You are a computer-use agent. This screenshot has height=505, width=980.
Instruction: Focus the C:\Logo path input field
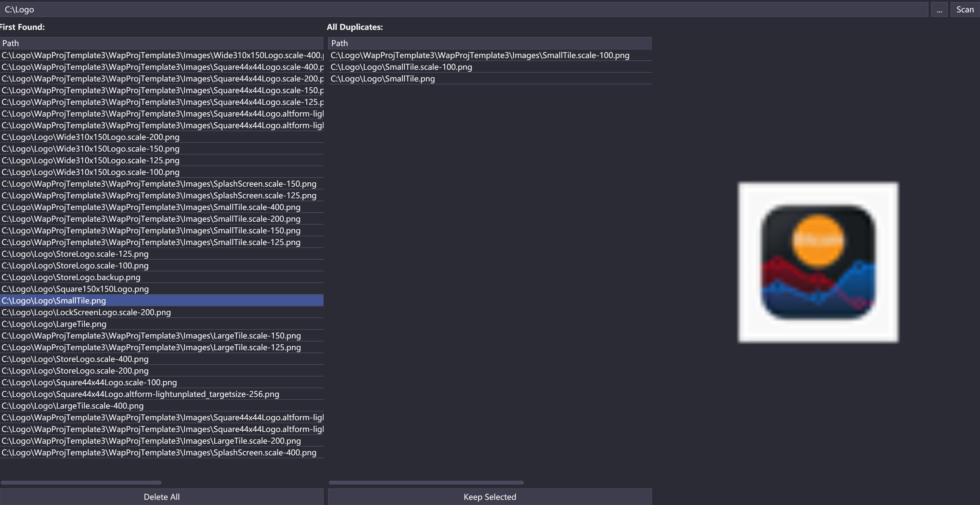tap(457, 9)
